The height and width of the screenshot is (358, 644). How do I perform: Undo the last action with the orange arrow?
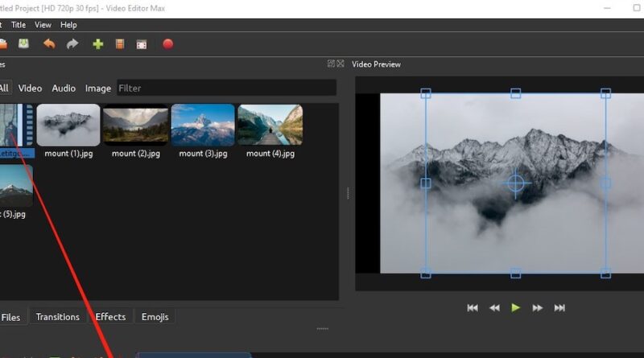click(49, 44)
